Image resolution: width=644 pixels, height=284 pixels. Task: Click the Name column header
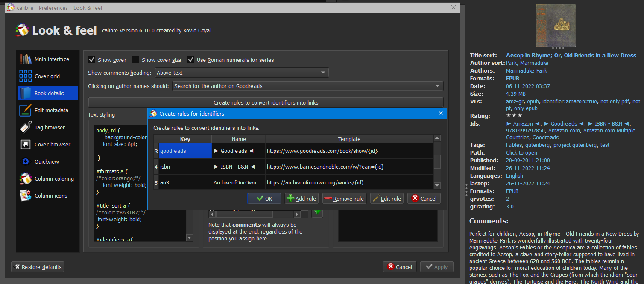point(239,139)
